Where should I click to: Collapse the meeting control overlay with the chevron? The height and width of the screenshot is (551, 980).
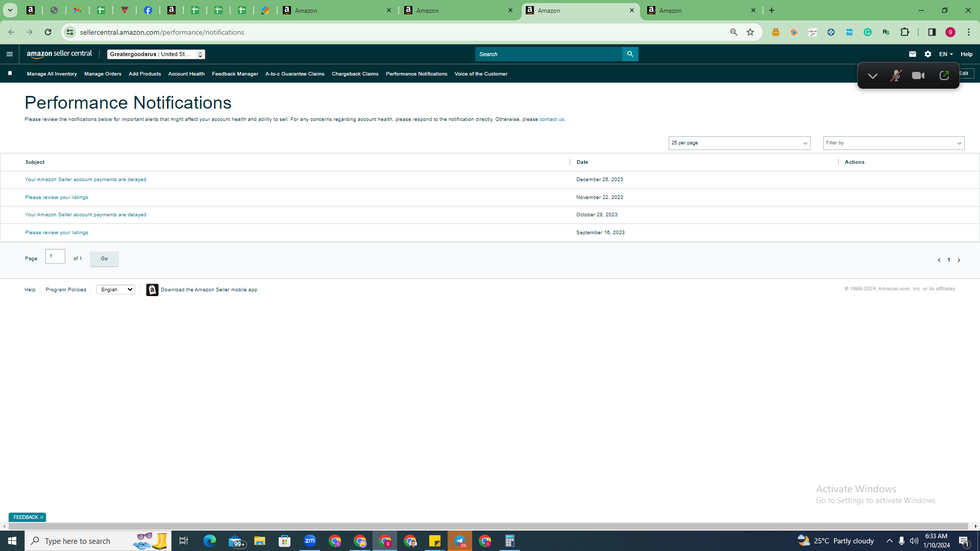coord(873,76)
